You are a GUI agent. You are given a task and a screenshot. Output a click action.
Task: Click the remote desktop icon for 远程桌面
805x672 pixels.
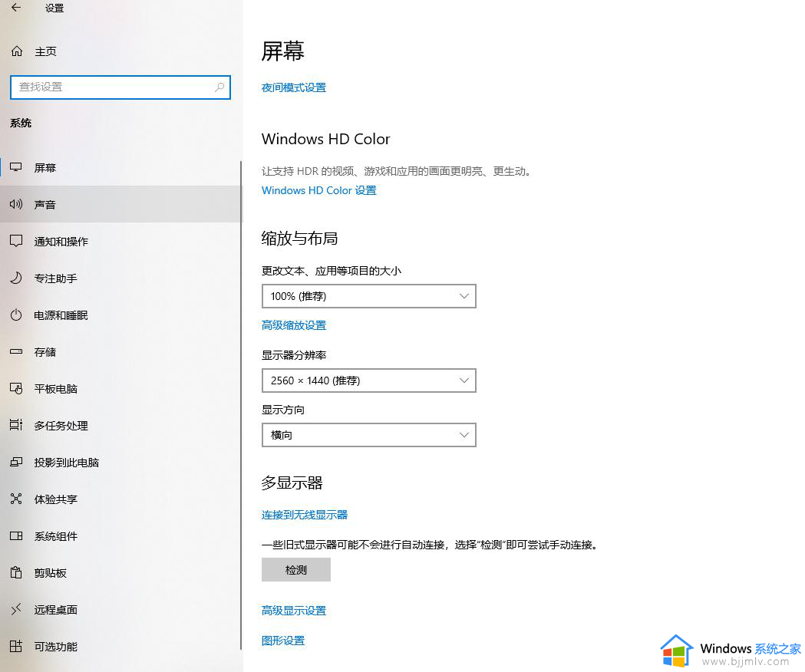tap(16, 609)
